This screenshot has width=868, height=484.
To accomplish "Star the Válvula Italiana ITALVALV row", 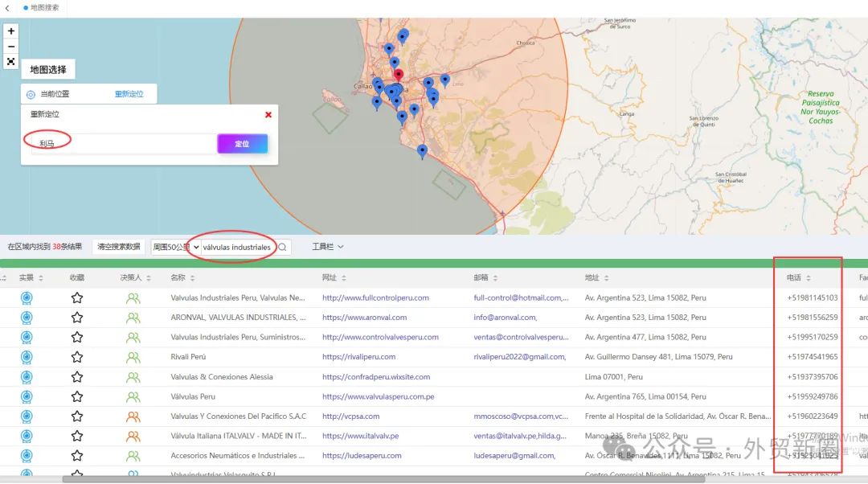I will pos(77,436).
